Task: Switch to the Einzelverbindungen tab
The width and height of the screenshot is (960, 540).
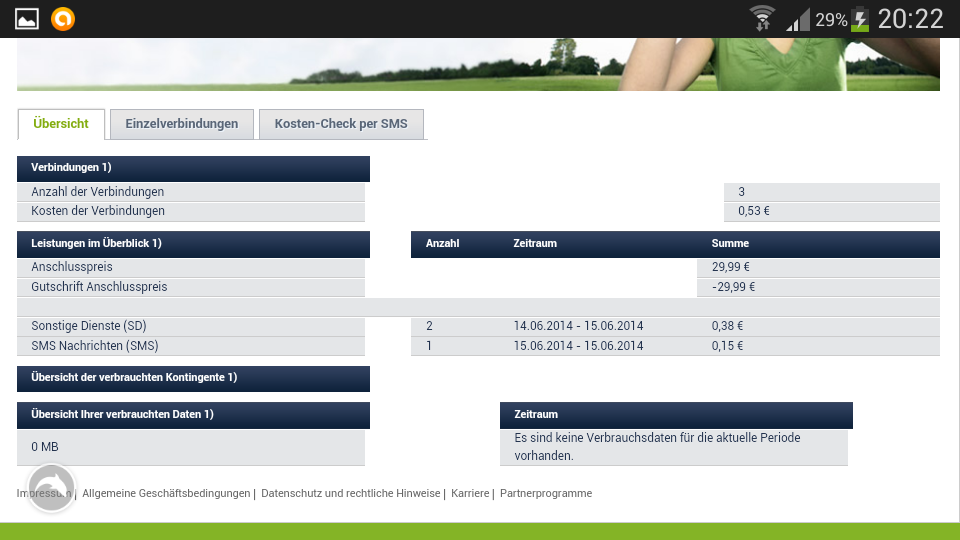Action: [x=182, y=124]
